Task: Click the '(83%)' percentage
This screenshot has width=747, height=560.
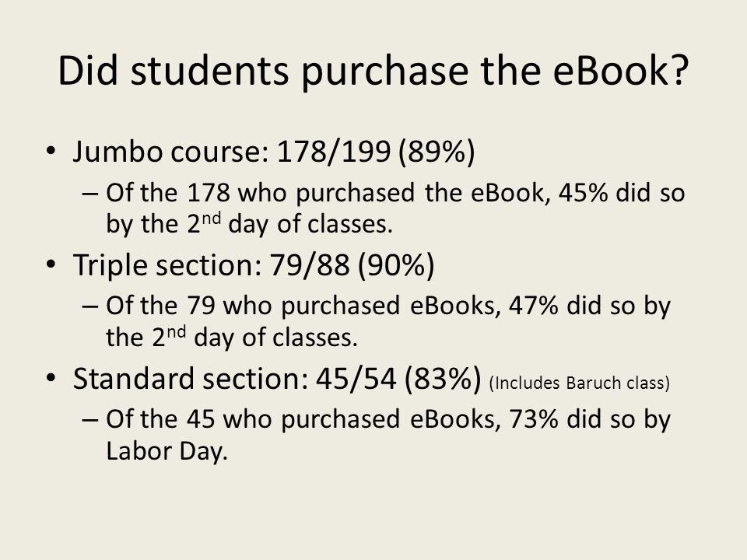Action: (443, 379)
